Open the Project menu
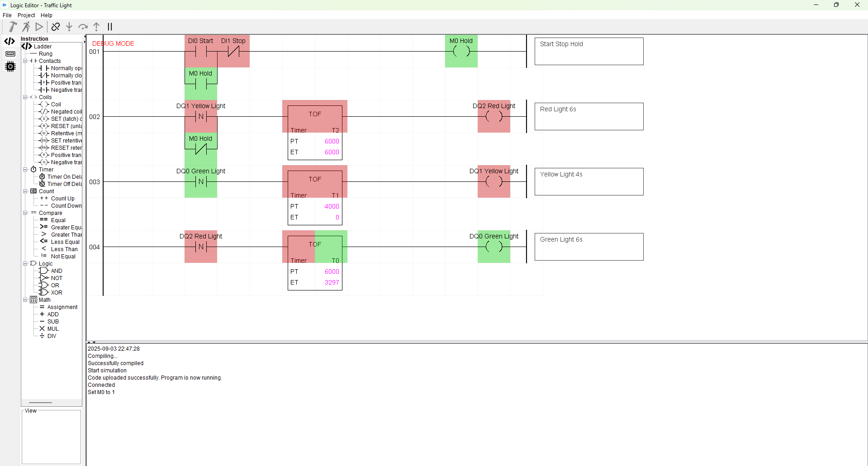The height and width of the screenshot is (466, 868). tap(26, 15)
